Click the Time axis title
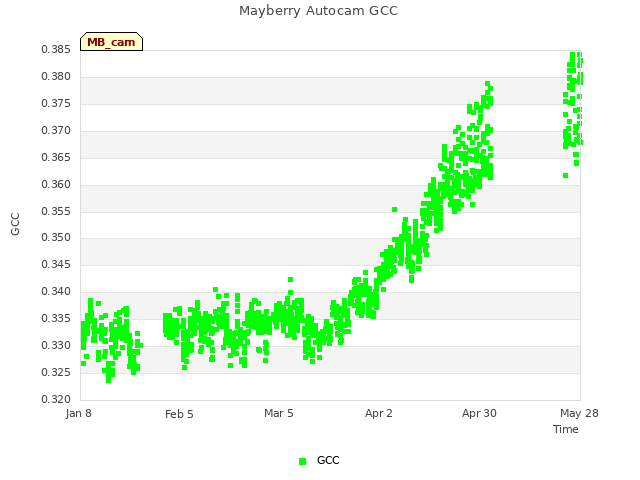This screenshot has width=640, height=480. [566, 429]
